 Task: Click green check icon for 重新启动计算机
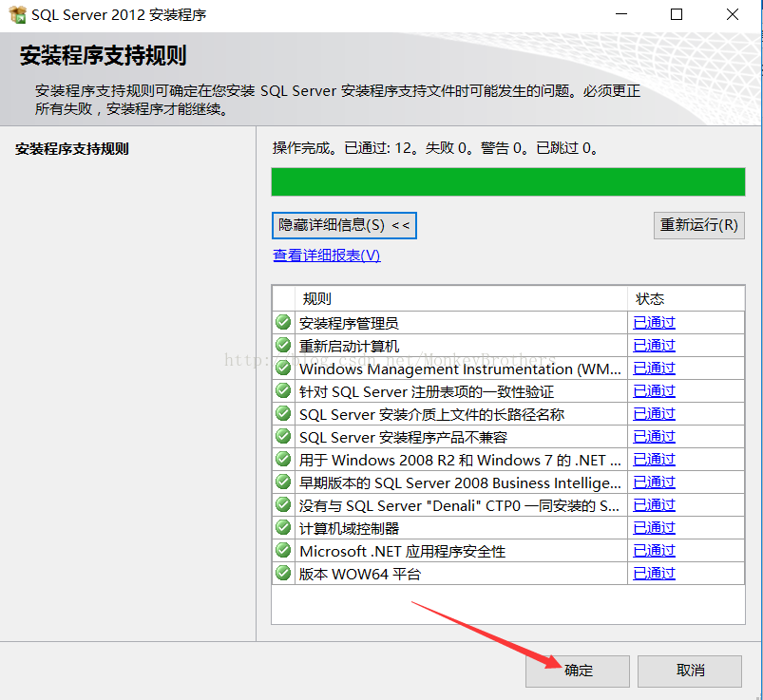pyautogui.click(x=283, y=345)
